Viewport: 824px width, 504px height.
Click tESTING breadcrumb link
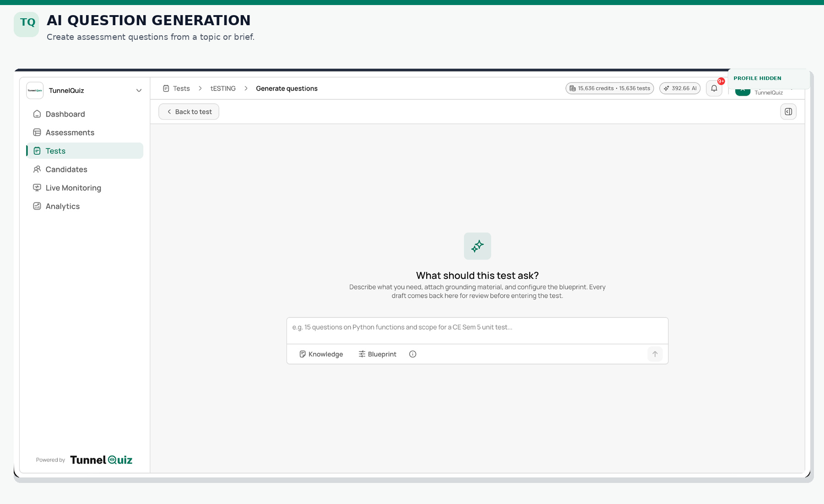tap(223, 88)
